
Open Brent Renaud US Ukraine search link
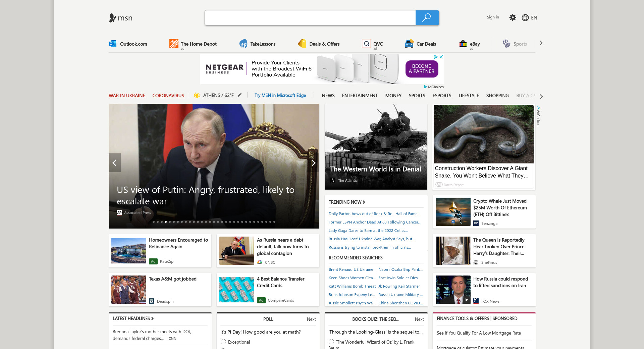click(x=351, y=269)
